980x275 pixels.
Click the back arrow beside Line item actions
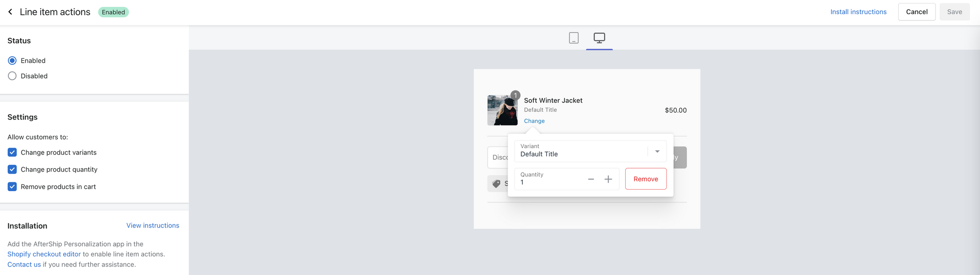click(x=10, y=12)
